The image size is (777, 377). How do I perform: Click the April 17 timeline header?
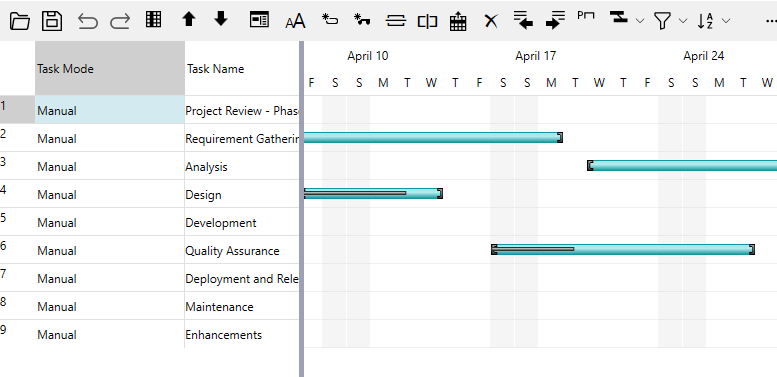pyautogui.click(x=536, y=56)
